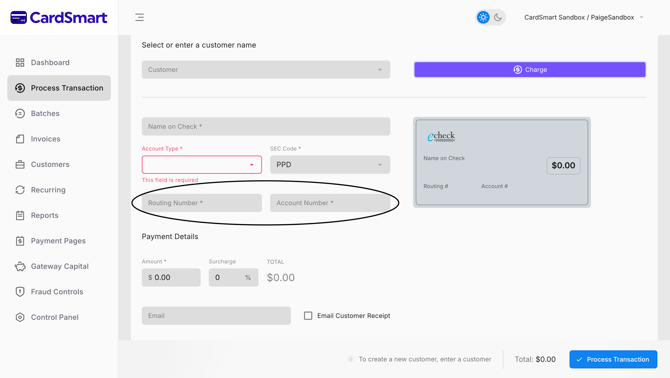Check the Email Customer Receipt checkbox
Image resolution: width=670 pixels, height=378 pixels.
[308, 316]
